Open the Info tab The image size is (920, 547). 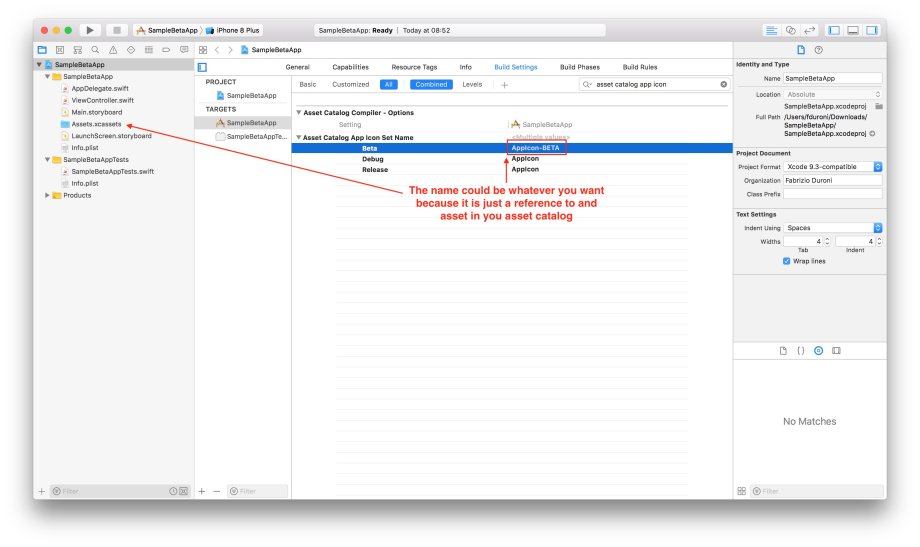(465, 67)
